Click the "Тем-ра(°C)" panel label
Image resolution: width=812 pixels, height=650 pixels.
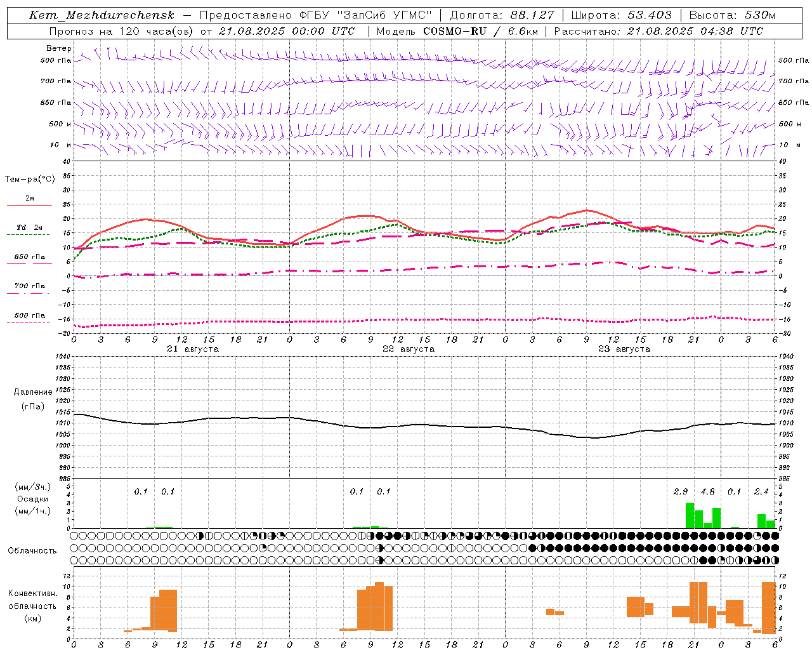30,180
